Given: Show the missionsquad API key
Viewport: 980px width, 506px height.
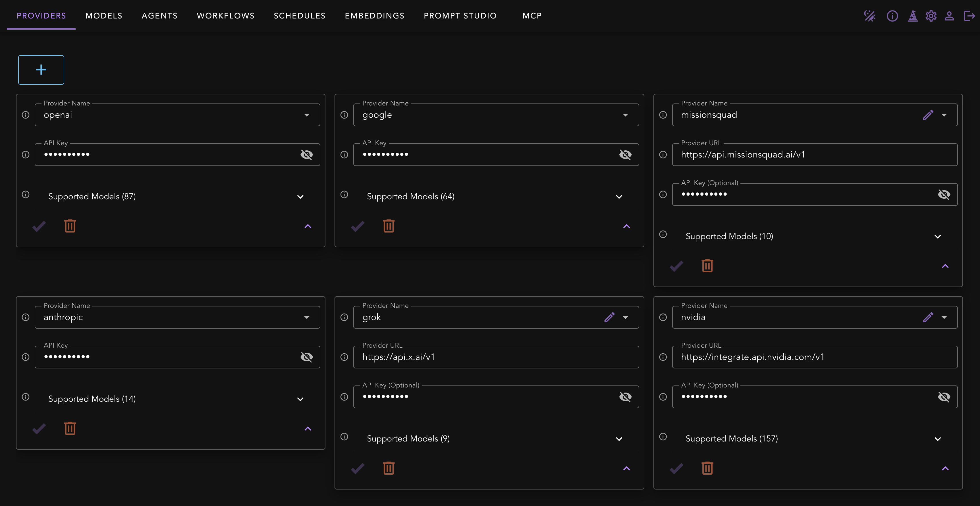Looking at the screenshot, I should point(944,194).
